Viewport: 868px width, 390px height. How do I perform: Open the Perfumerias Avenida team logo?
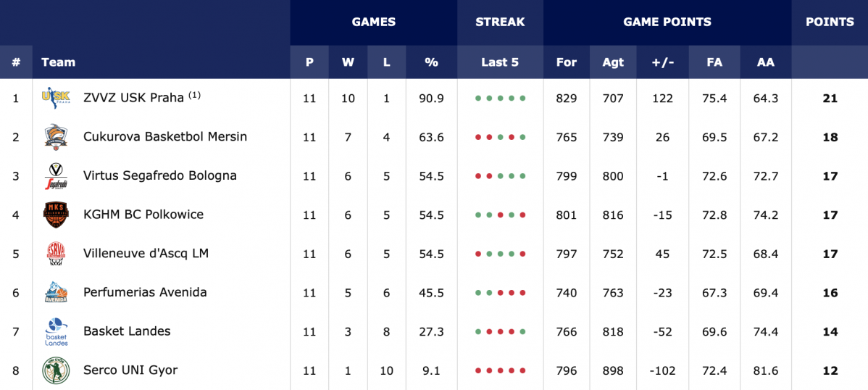pyautogui.click(x=56, y=293)
